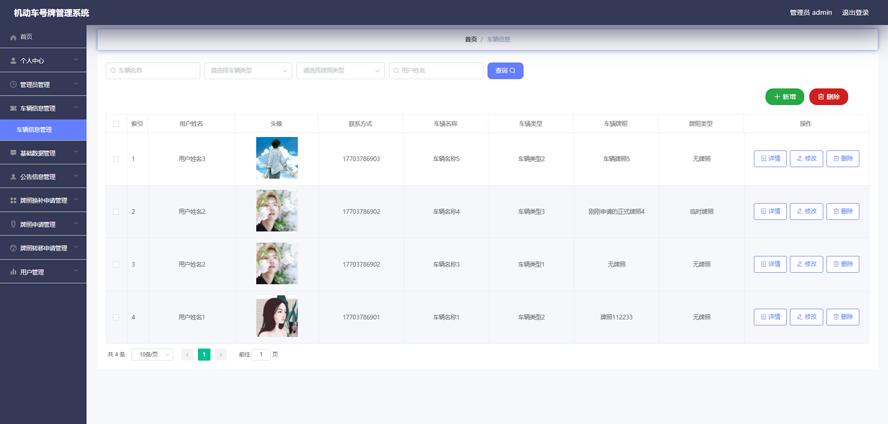Click the green 新增 add button
Screen dimensions: 888x424
[x=784, y=97]
